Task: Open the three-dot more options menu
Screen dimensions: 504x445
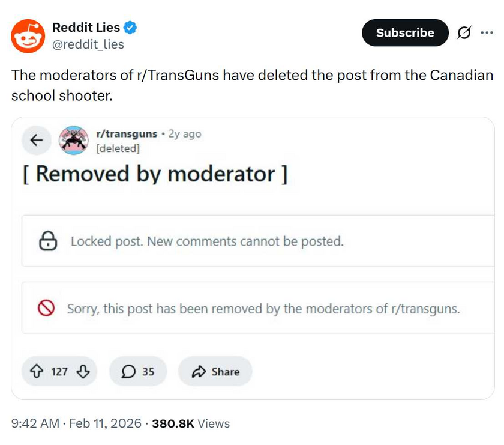Action: point(487,32)
